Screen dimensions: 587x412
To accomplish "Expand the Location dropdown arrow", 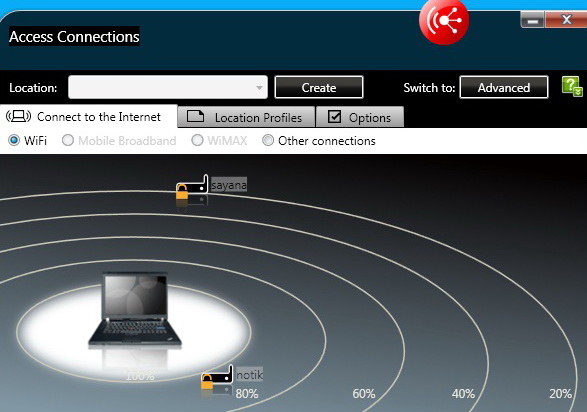I will point(259,88).
